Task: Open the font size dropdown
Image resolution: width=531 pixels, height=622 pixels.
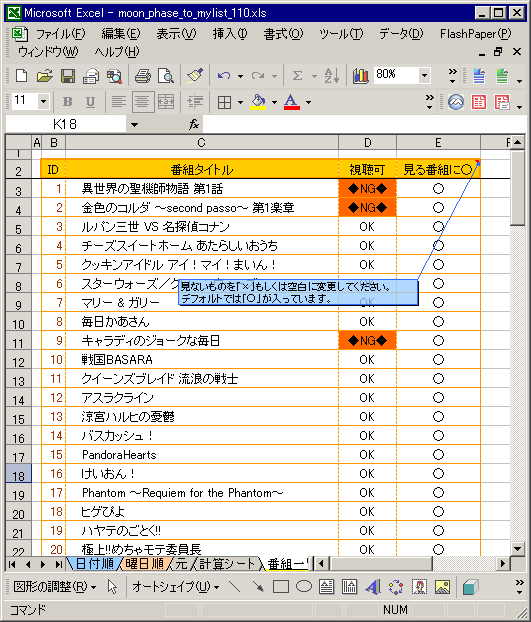Action: click(43, 101)
